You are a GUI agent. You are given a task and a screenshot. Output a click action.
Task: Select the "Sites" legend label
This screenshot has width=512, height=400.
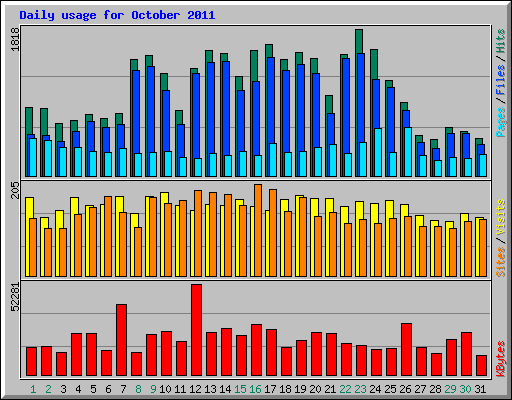[501, 262]
